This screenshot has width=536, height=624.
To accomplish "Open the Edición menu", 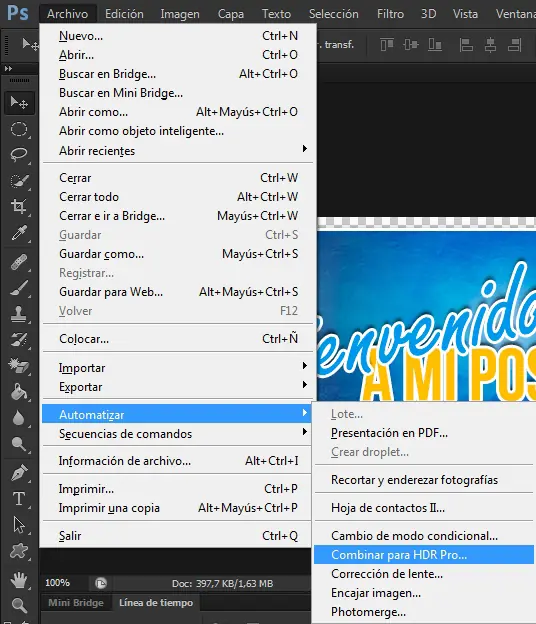I will pyautogui.click(x=124, y=14).
